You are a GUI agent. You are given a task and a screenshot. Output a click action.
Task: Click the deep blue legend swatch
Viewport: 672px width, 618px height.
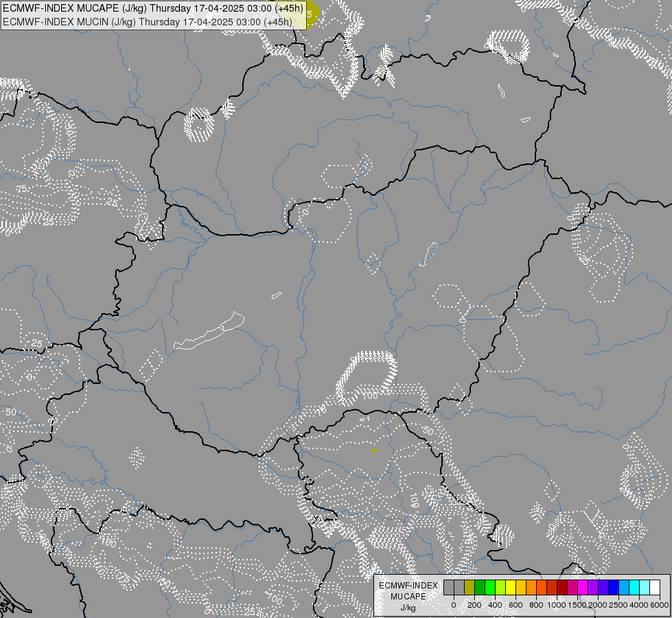614,588
